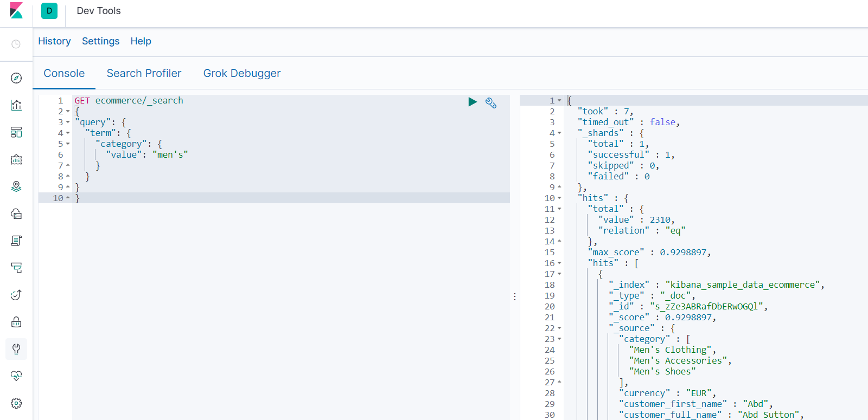This screenshot has height=420, width=868.
Task: Click "took" : 7 in response
Action: click(605, 111)
